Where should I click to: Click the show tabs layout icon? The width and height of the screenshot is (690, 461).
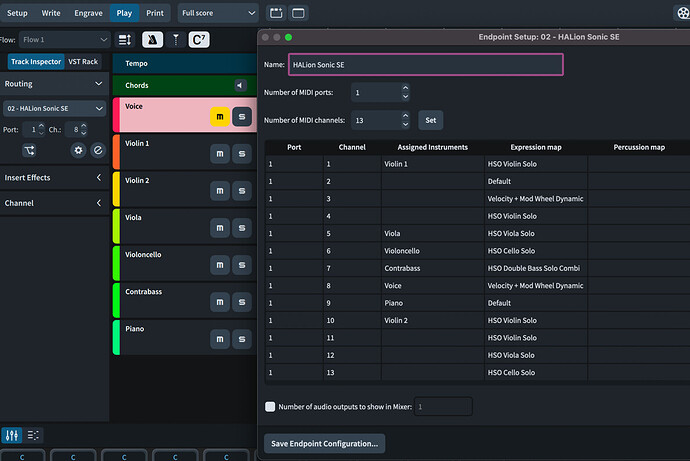[x=276, y=13]
